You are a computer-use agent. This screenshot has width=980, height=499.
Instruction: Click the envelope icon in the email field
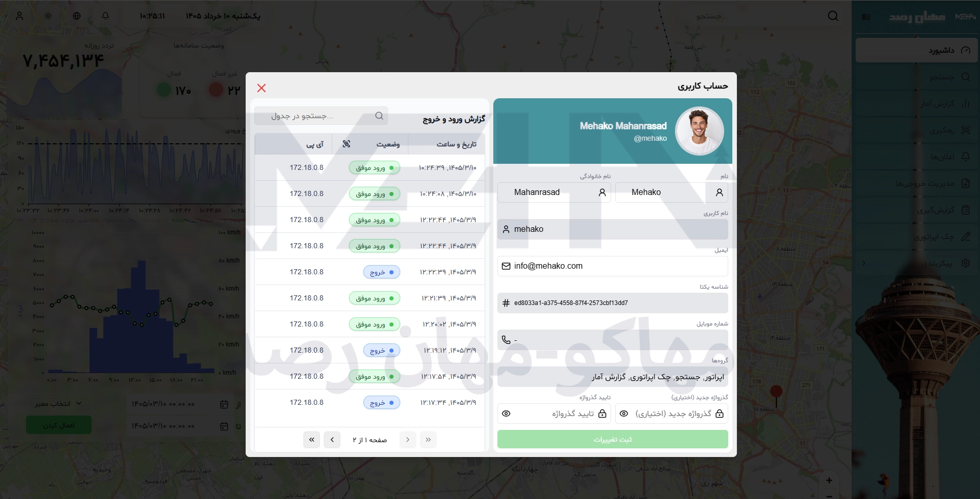[506, 266]
